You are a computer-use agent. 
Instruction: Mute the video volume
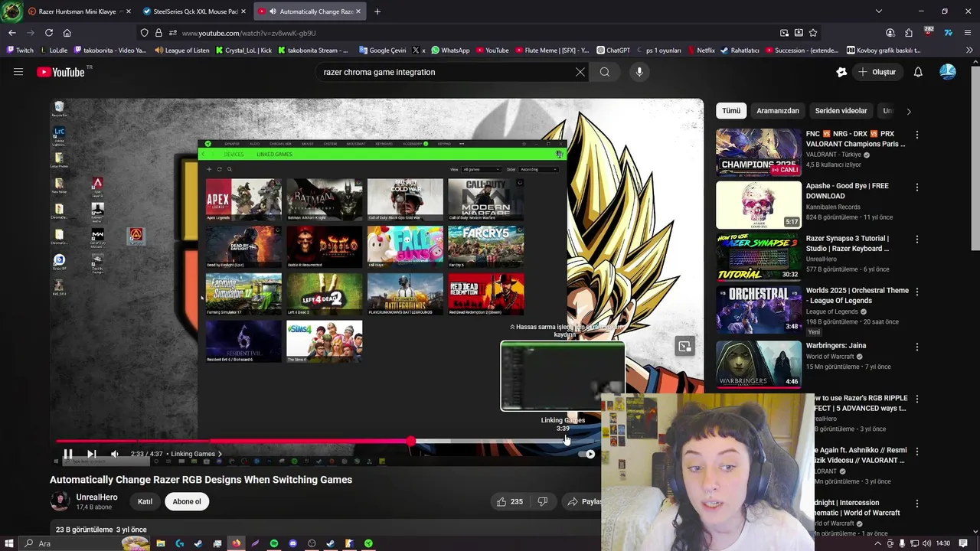[x=115, y=454]
